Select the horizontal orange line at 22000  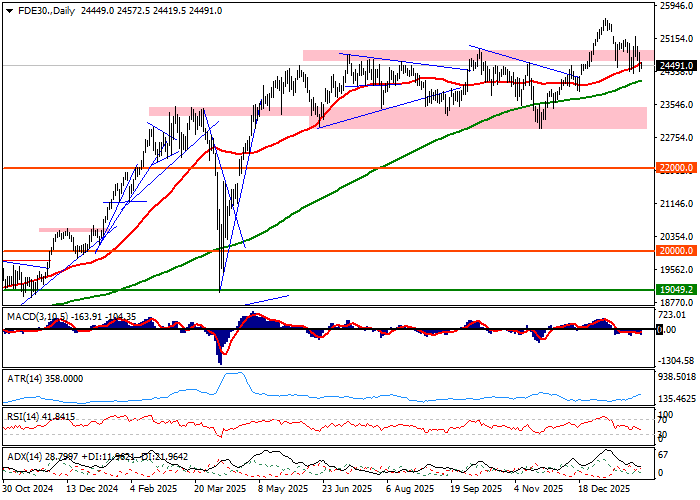(300, 168)
